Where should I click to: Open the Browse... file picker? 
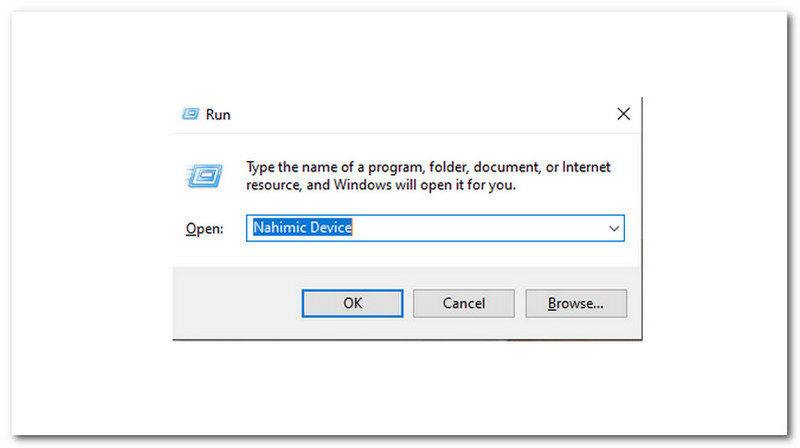point(576,304)
